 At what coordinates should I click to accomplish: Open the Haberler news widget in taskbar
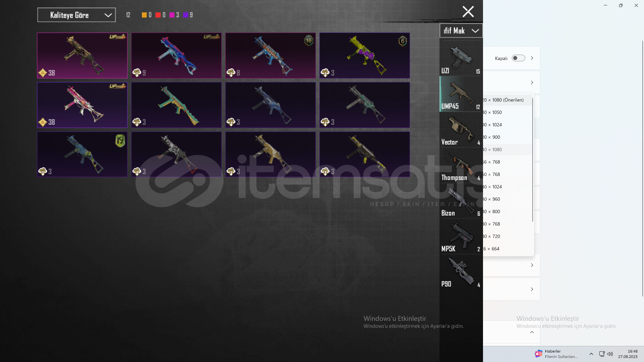556,354
